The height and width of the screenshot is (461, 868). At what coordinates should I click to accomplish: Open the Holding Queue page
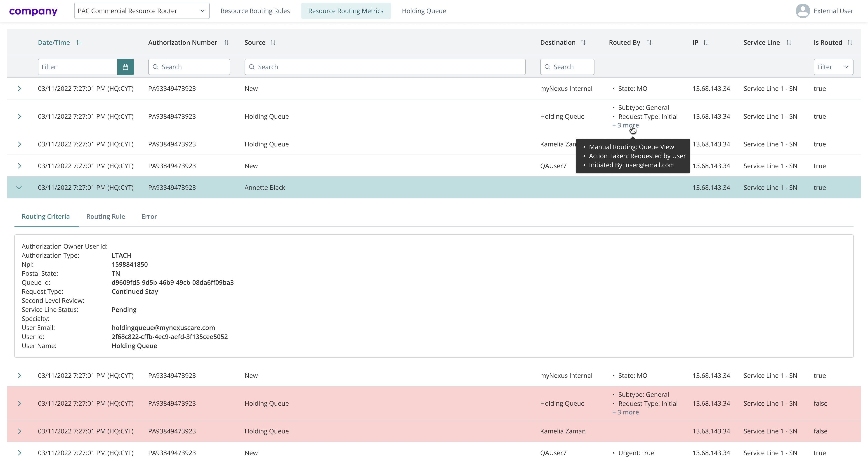click(x=424, y=10)
